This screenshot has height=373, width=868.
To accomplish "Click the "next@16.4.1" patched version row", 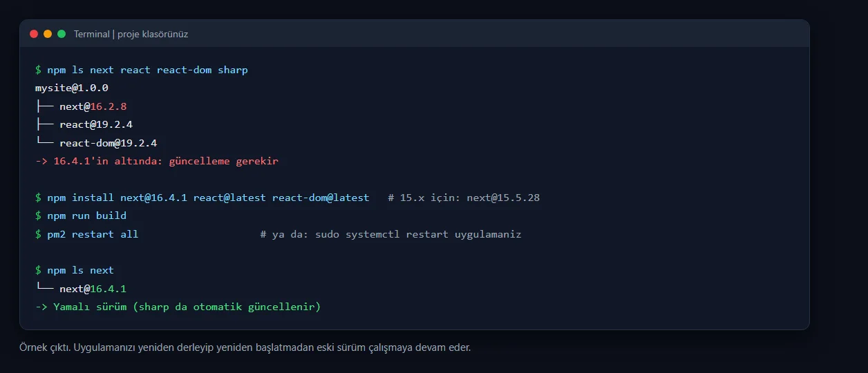I will pos(81,289).
